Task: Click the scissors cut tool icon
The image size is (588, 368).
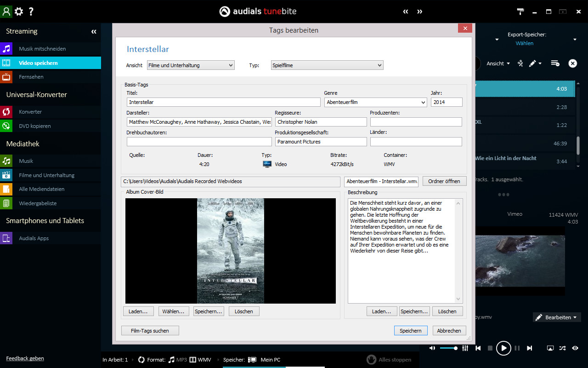Action: tap(520, 63)
